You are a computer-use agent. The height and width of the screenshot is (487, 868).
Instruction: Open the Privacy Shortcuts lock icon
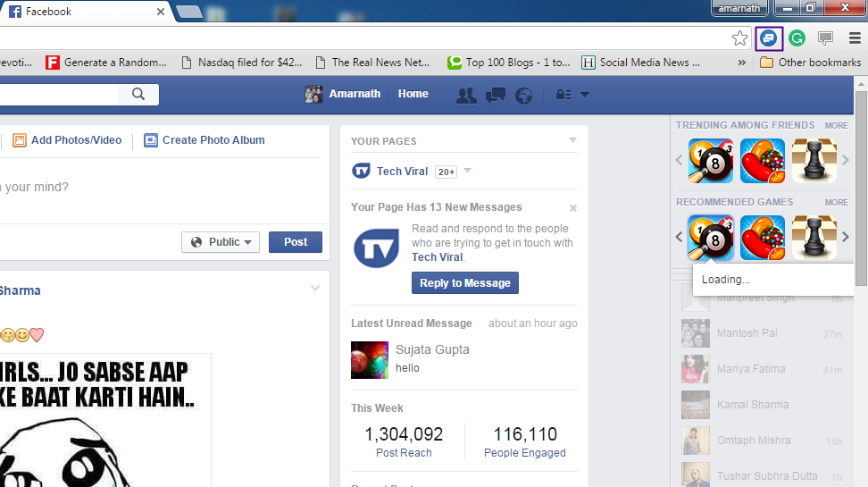tap(563, 95)
